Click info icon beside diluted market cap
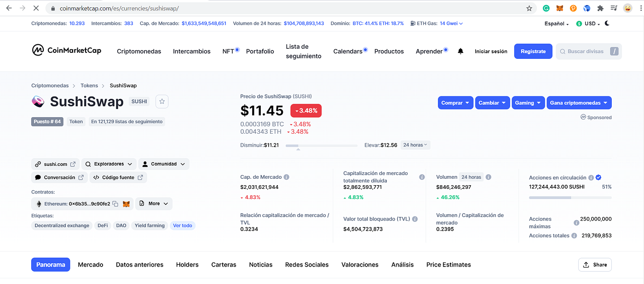This screenshot has height=284, width=644. click(422, 177)
